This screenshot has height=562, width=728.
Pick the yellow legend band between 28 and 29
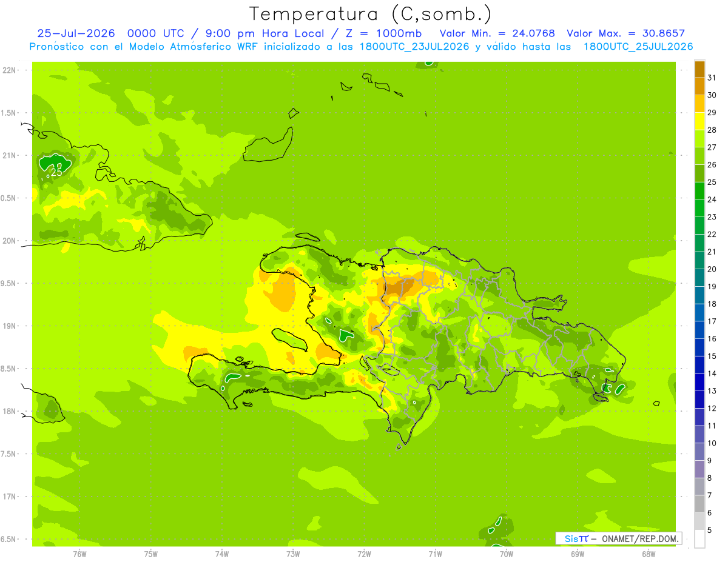coord(699,121)
